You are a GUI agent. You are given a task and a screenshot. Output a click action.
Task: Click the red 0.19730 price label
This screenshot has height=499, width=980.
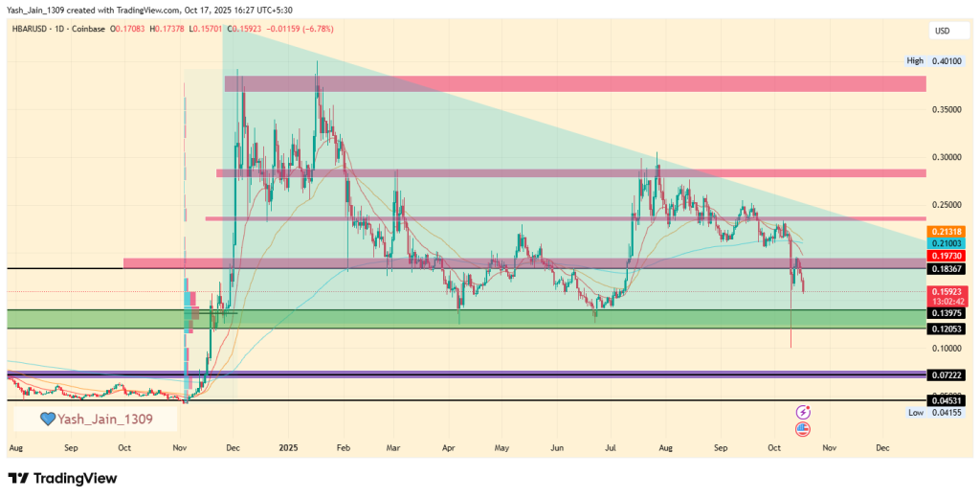pos(947,258)
